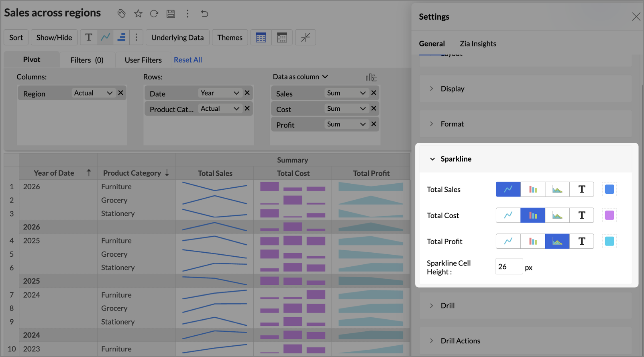Screen dimensions: 644x357
Task: Select the sparkline view icon in toolbar
Action: pos(105,37)
